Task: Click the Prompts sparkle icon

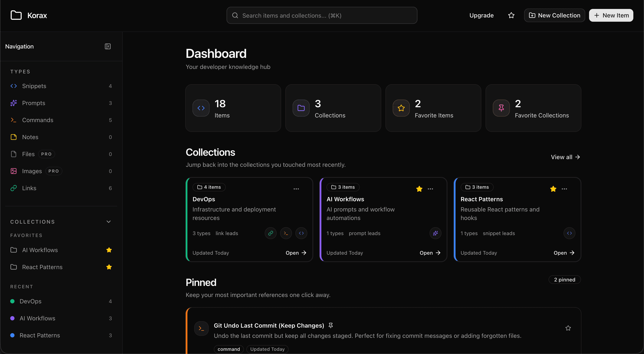Action: (x=13, y=103)
